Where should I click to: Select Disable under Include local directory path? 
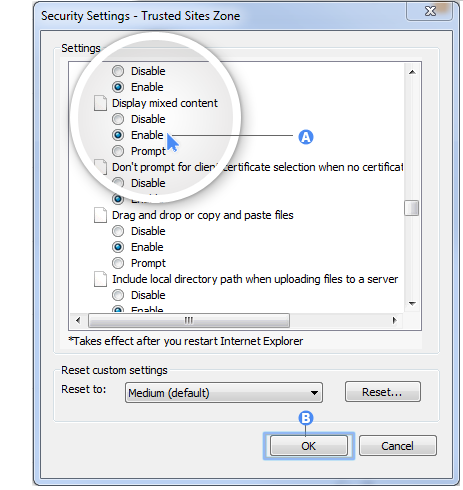click(118, 295)
